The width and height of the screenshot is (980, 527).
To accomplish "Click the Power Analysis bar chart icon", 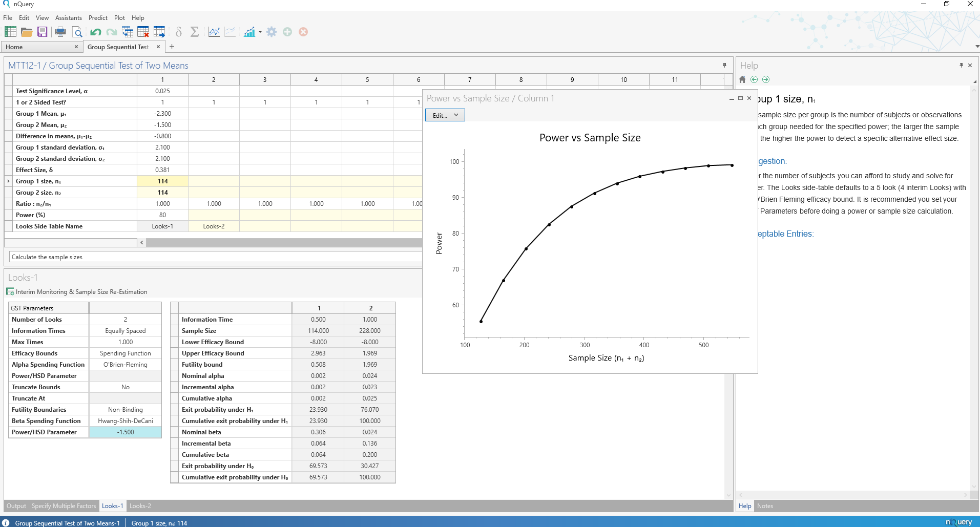I will [x=249, y=32].
